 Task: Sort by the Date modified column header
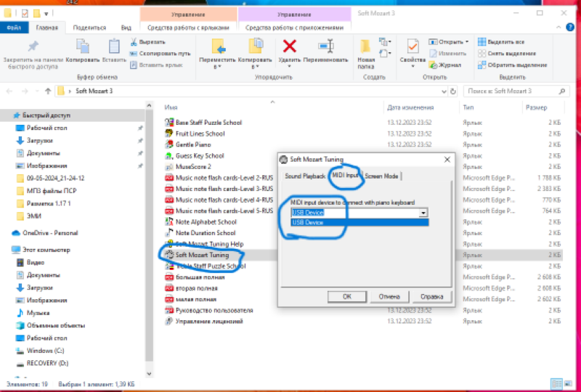tap(410, 107)
